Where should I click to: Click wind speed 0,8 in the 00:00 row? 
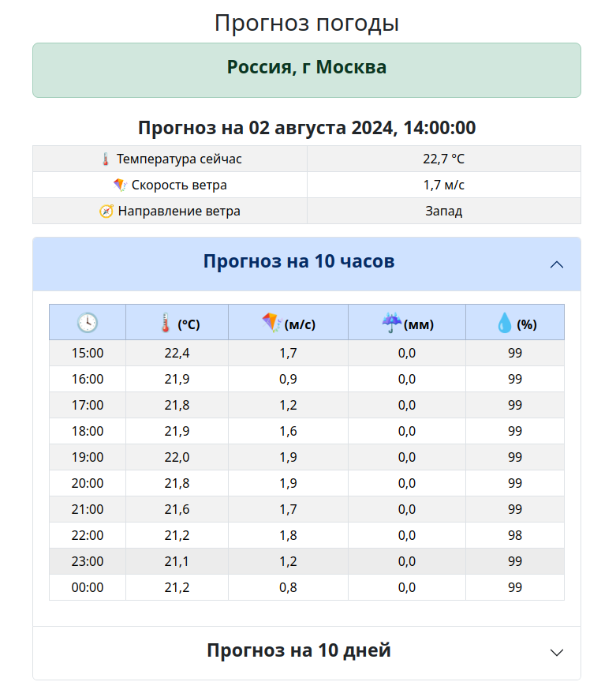[x=289, y=588]
